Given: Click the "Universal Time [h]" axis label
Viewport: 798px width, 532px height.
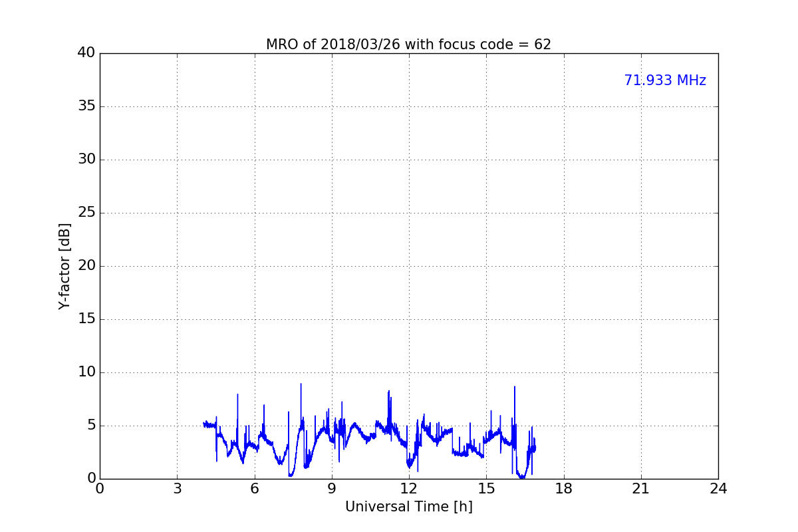Looking at the screenshot, I should tap(408, 507).
